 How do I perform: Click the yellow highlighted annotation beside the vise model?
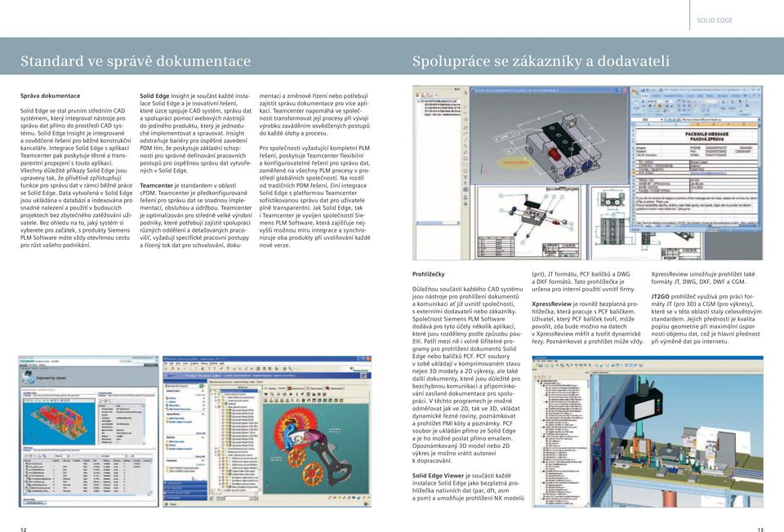514,163
